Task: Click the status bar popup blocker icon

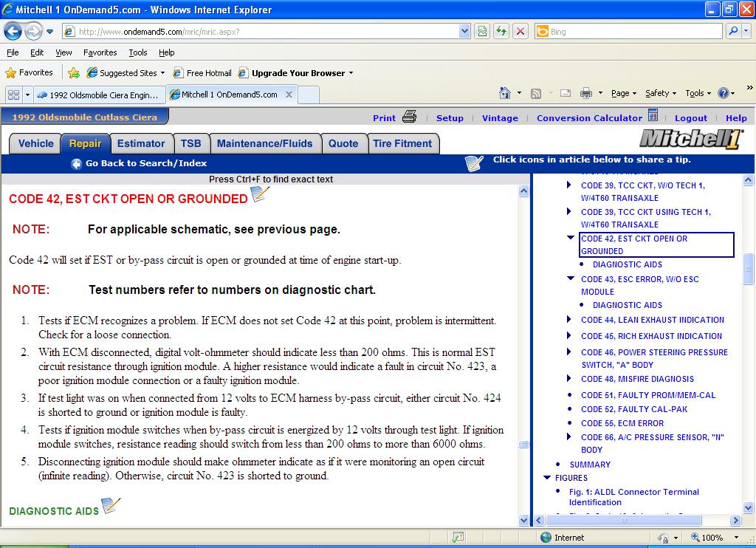Action: click(458, 537)
